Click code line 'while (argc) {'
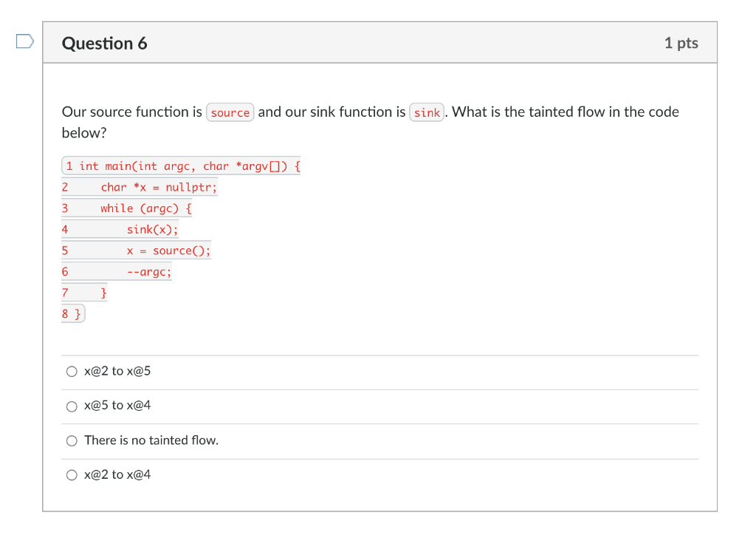 [126, 208]
